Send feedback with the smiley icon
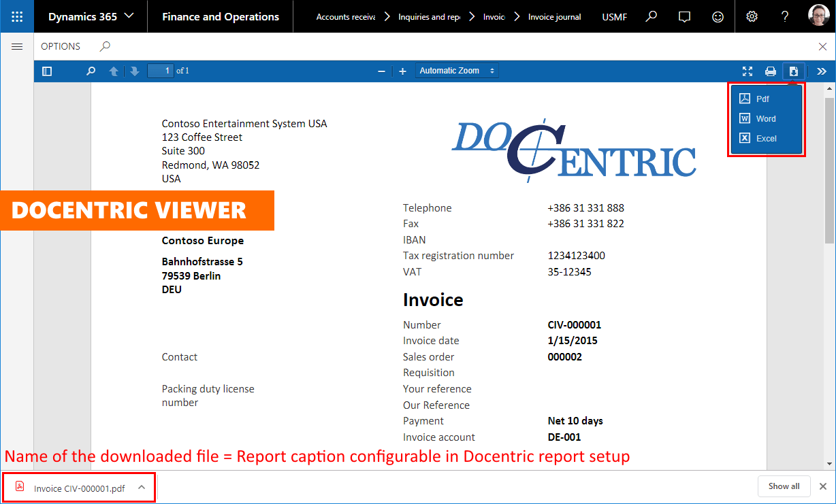The height and width of the screenshot is (504, 836). [718, 16]
